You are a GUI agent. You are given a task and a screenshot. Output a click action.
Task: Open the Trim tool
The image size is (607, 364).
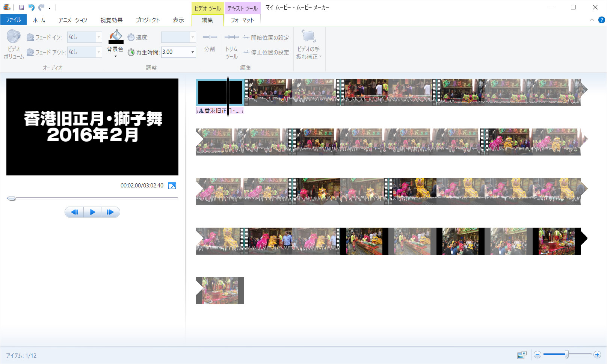[231, 37]
